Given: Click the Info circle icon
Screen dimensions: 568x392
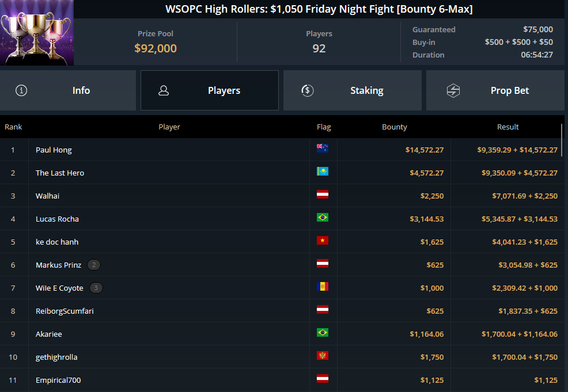Looking at the screenshot, I should tap(21, 90).
